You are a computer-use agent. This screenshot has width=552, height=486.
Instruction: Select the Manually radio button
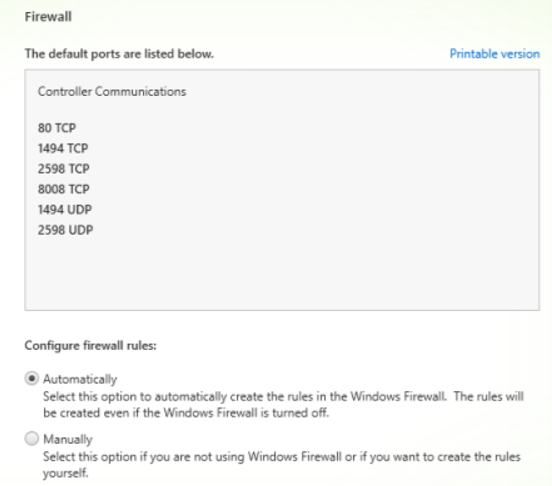pyautogui.click(x=32, y=438)
